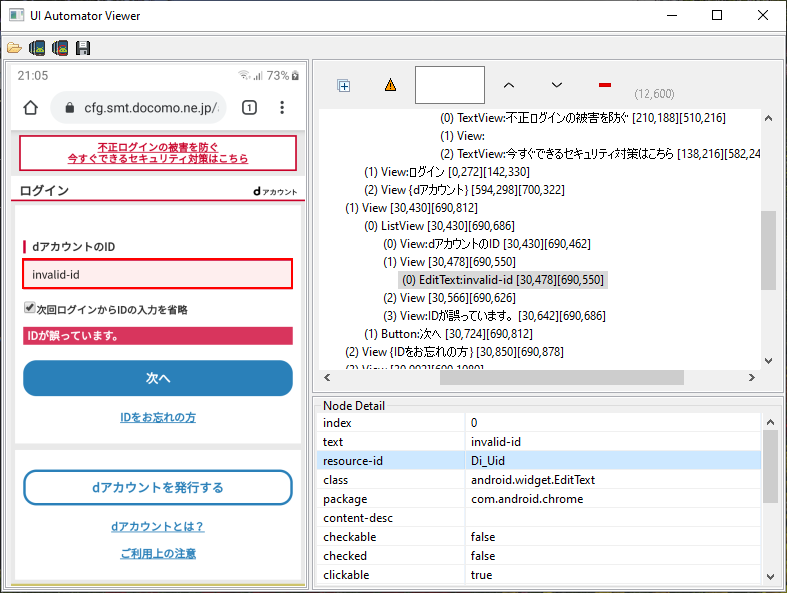The image size is (787, 593).
Task: Select the View:IDが誤っています。 tree node
Action: click(494, 316)
